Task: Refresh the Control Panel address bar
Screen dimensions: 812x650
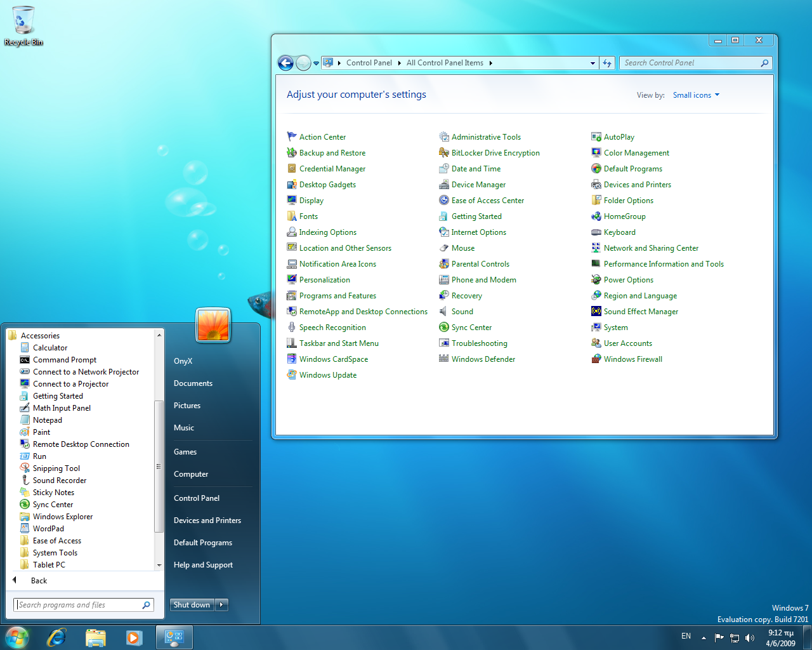Action: [x=607, y=63]
